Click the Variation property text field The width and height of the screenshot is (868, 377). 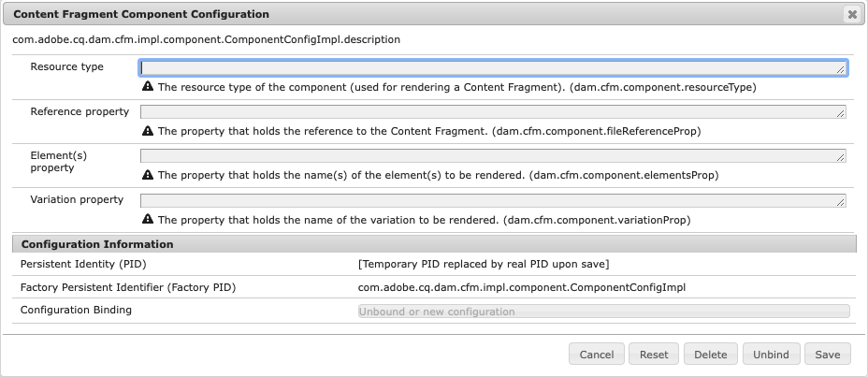click(492, 200)
